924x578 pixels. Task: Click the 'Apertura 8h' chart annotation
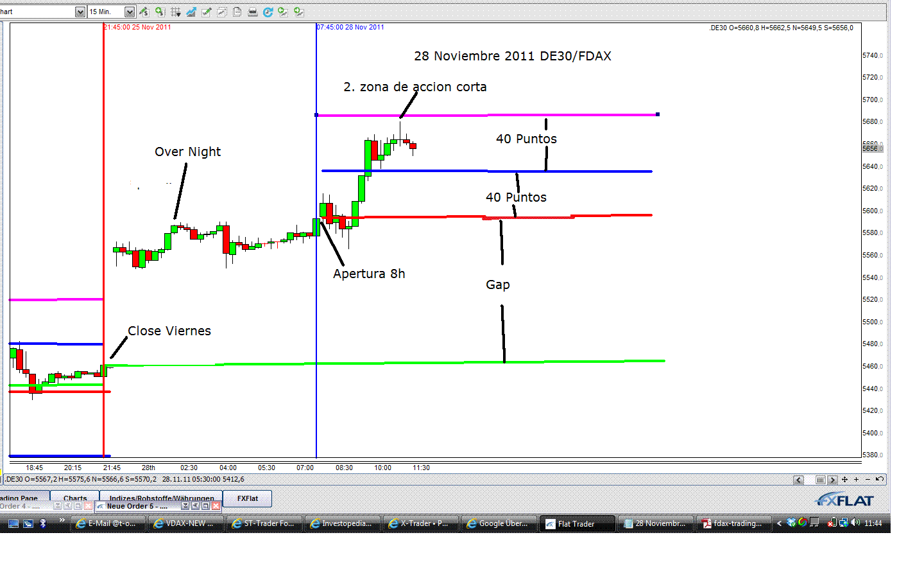tap(369, 274)
